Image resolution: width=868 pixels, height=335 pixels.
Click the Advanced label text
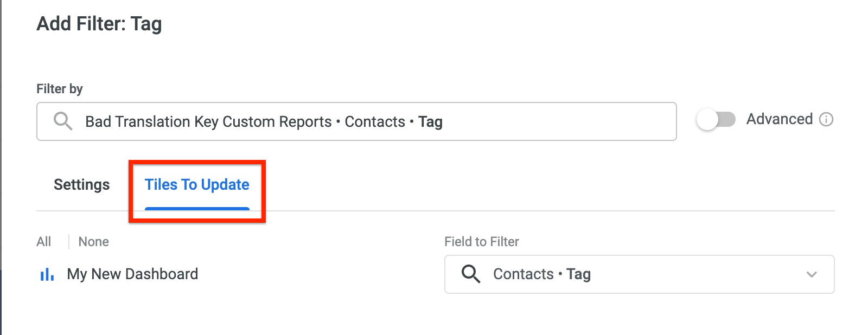click(x=779, y=119)
